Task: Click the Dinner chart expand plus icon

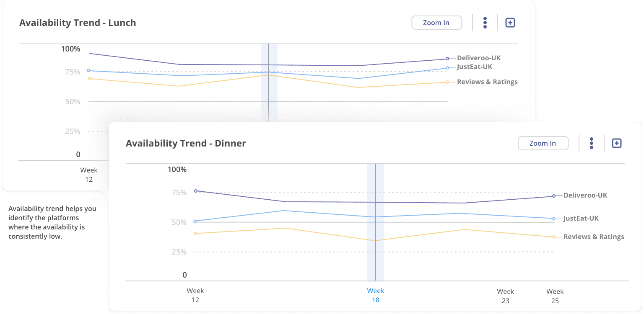Action: [616, 143]
